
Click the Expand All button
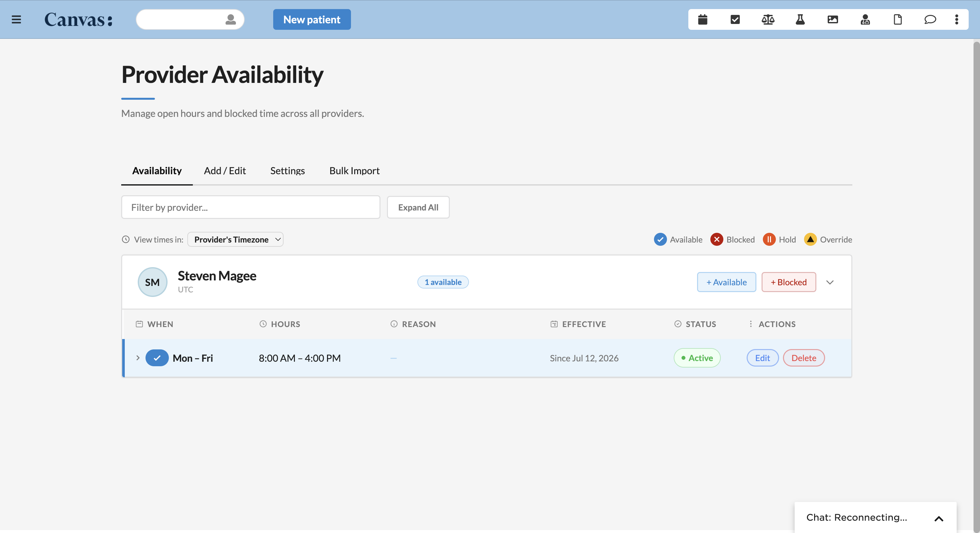418,207
